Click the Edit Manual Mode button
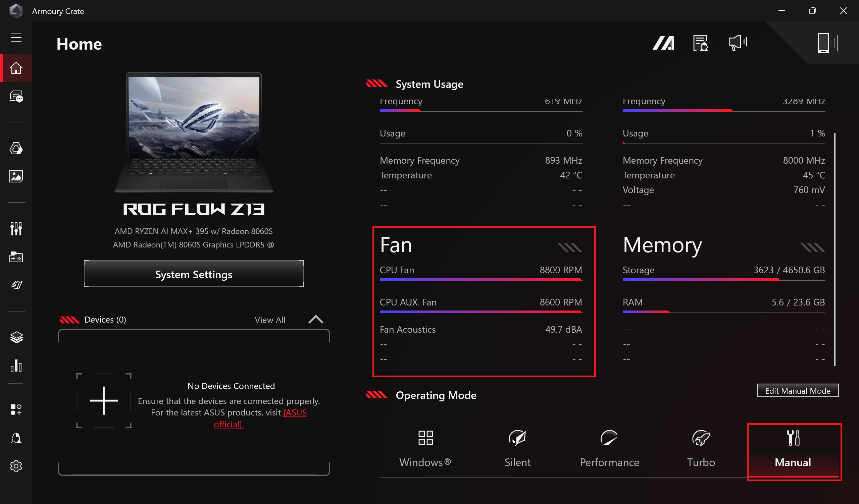 point(798,391)
